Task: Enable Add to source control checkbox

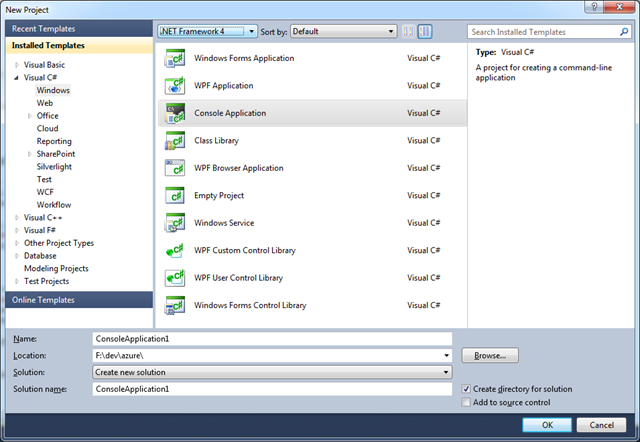Action: [467, 402]
